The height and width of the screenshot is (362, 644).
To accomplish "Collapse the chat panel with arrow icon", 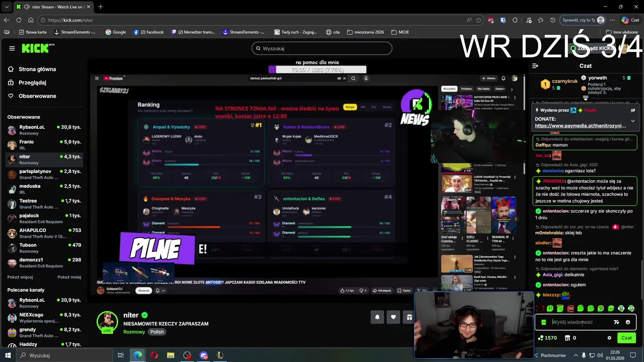I will [x=535, y=66].
